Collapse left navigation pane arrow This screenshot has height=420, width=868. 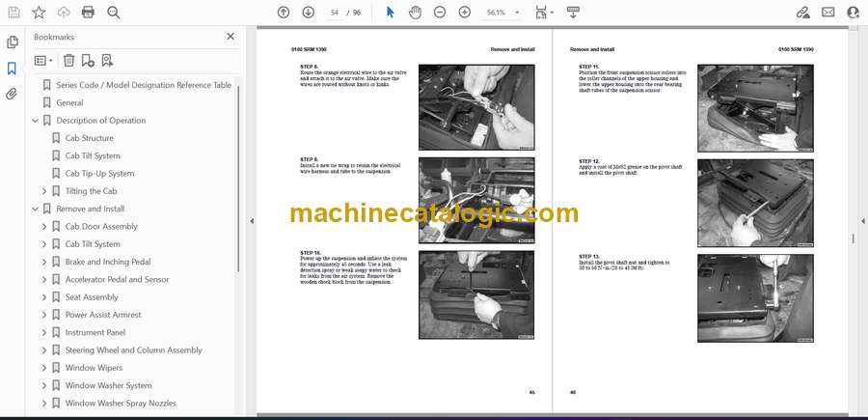tap(252, 221)
